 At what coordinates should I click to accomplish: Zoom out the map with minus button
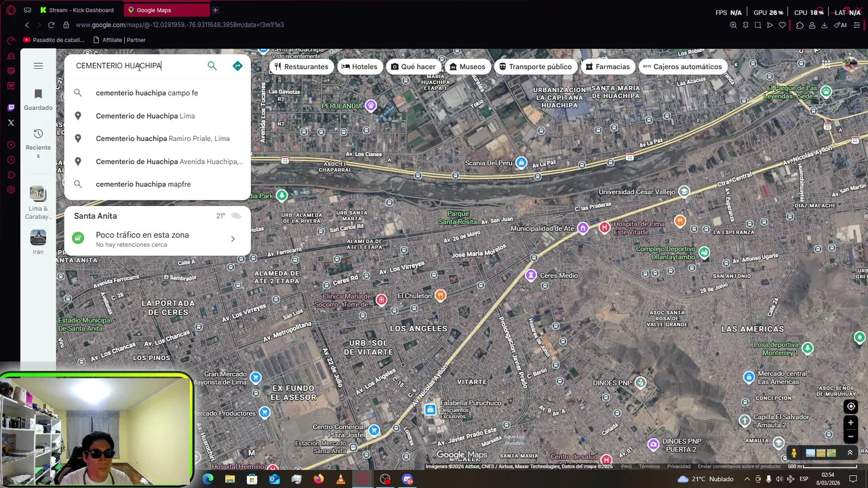pyautogui.click(x=851, y=436)
